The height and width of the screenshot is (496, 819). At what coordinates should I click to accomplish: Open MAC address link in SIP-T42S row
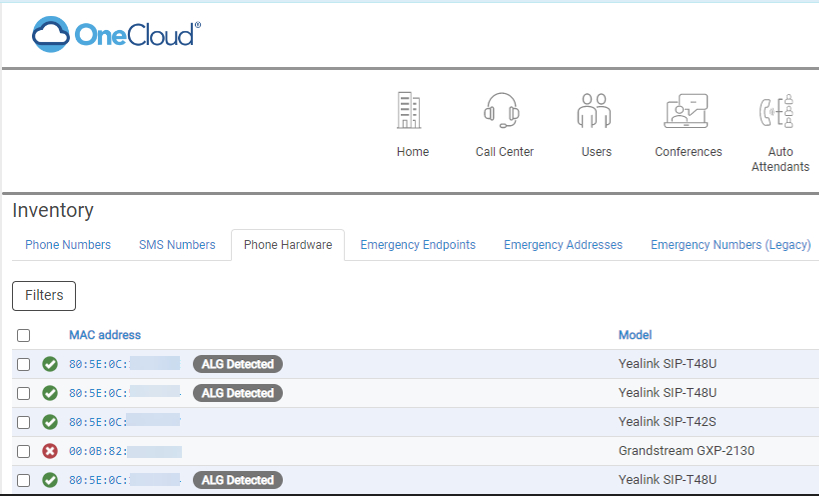point(125,422)
